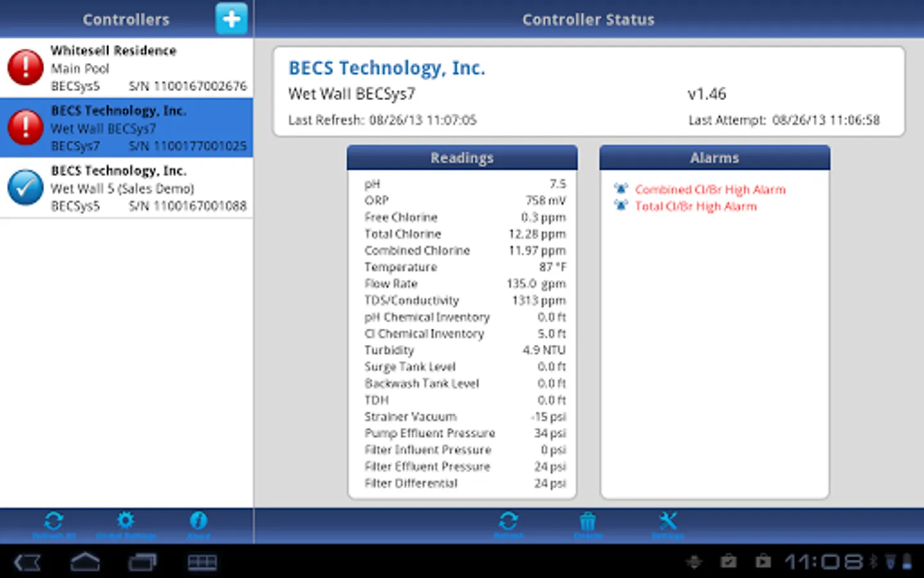Click the Combined Cl/Br High Alarm link
The height and width of the screenshot is (578, 924).
[x=710, y=189]
